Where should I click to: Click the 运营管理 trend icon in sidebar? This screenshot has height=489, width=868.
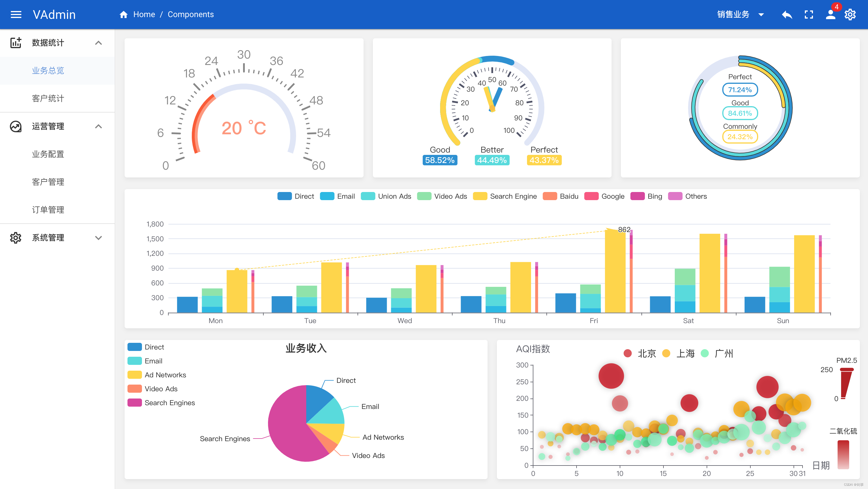point(16,126)
